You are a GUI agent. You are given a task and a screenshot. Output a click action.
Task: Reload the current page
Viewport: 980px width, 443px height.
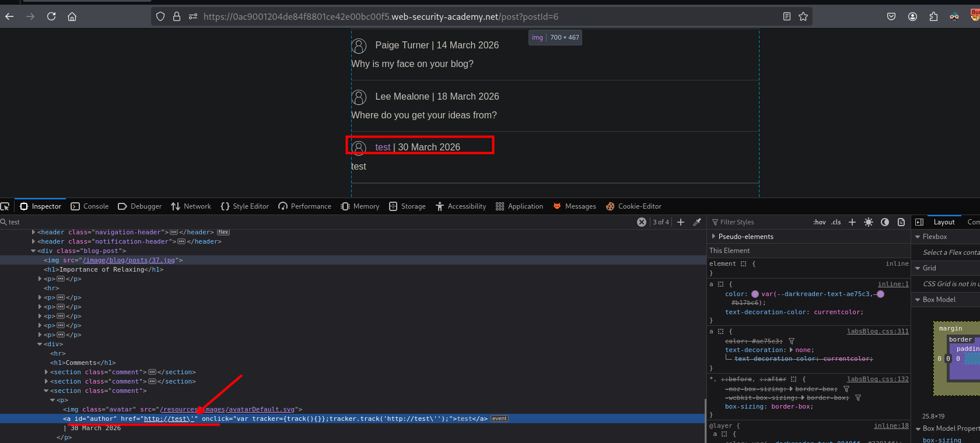[x=51, y=16]
